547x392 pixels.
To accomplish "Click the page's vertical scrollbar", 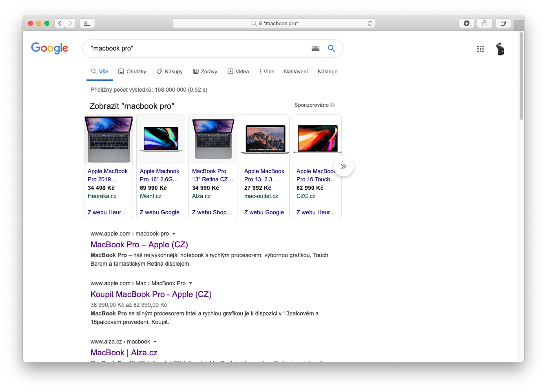I will point(521,77).
